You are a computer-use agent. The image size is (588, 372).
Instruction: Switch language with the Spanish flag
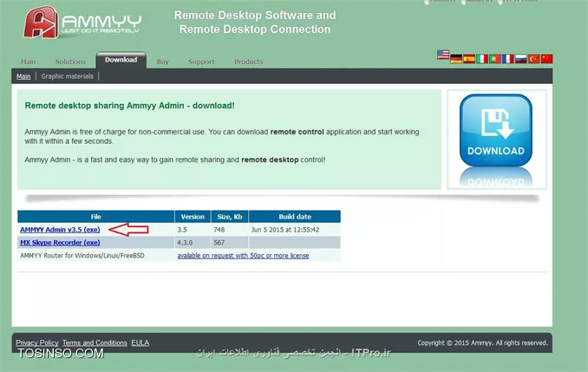(469, 59)
